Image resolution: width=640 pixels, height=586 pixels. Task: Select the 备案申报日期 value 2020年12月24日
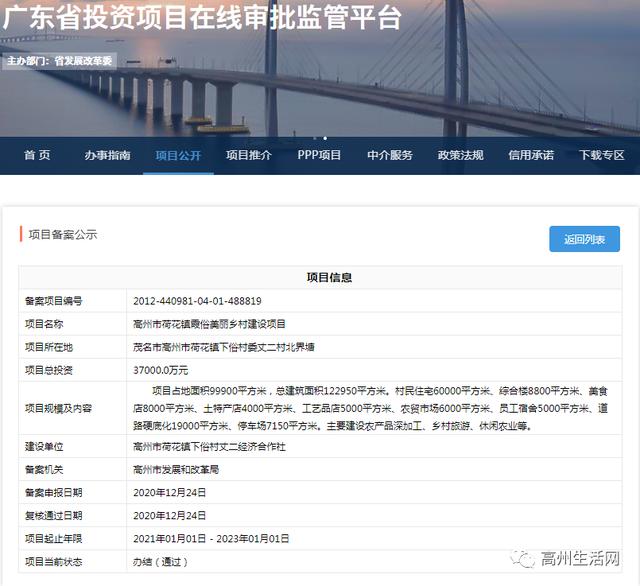pyautogui.click(x=169, y=493)
